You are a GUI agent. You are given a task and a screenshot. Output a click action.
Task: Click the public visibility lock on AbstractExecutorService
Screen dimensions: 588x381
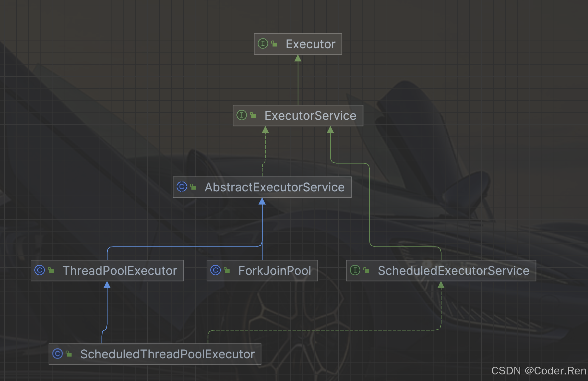coord(193,187)
